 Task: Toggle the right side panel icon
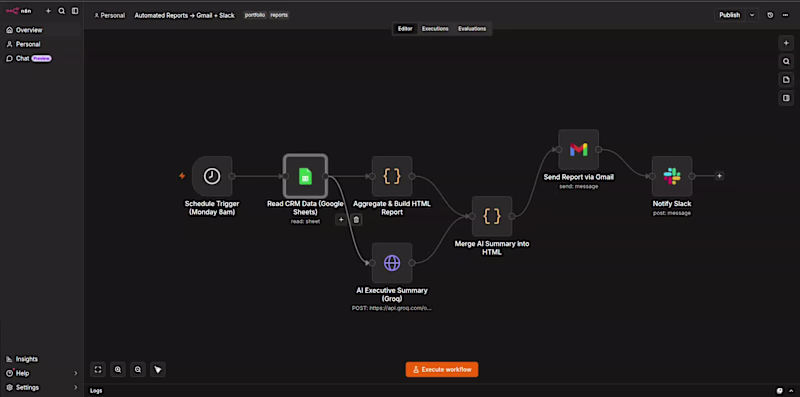click(x=786, y=98)
